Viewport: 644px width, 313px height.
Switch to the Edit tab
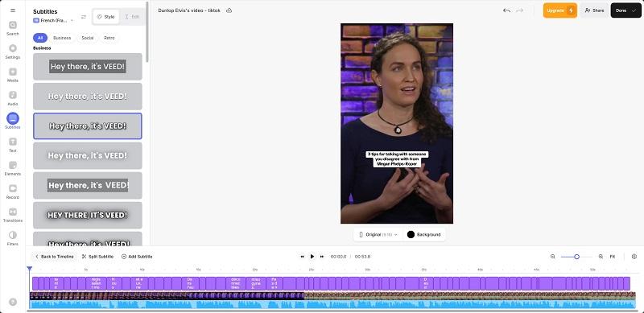[x=132, y=17]
